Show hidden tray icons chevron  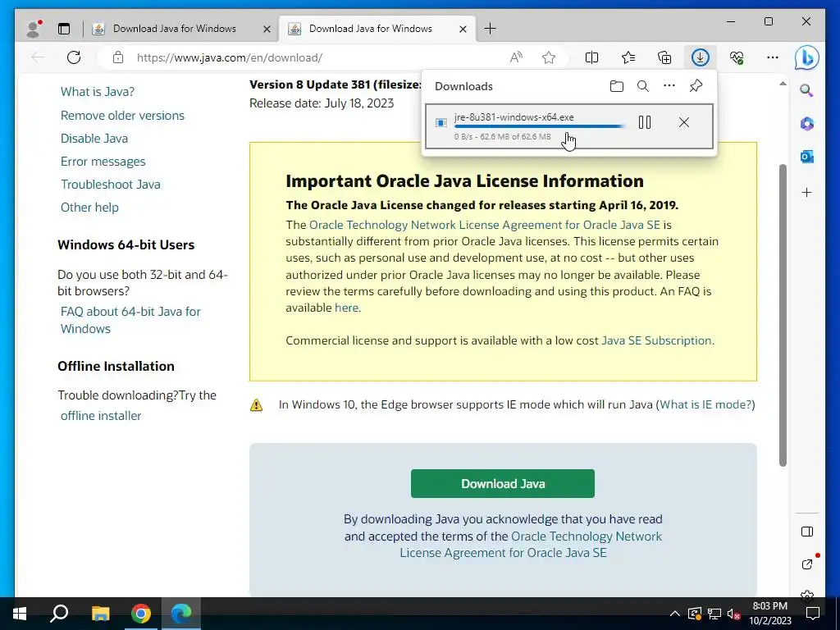coord(675,614)
